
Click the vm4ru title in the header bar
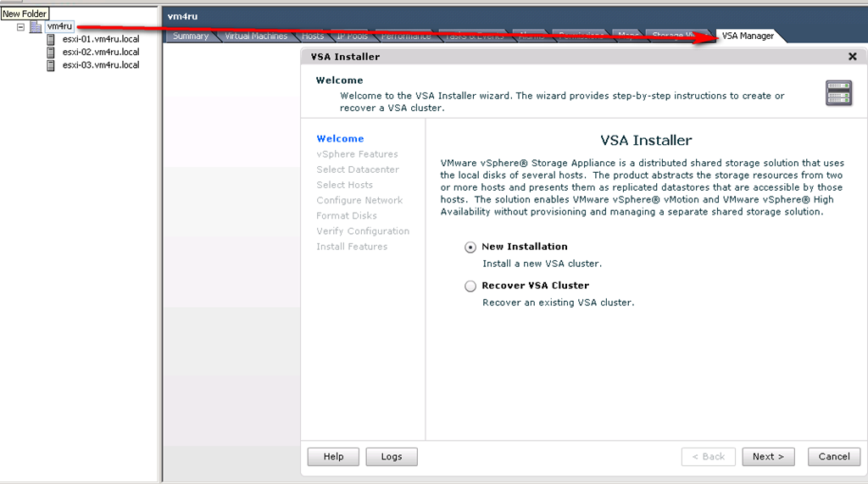coord(183,17)
